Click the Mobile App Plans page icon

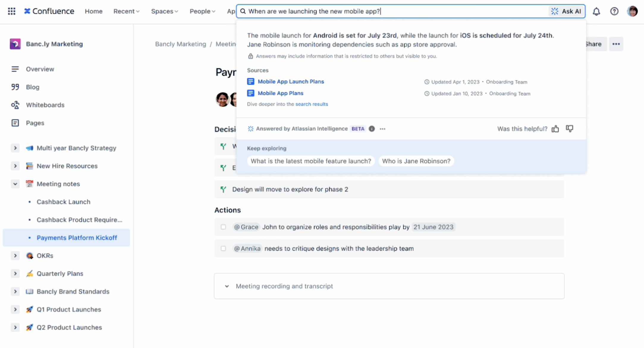point(251,93)
